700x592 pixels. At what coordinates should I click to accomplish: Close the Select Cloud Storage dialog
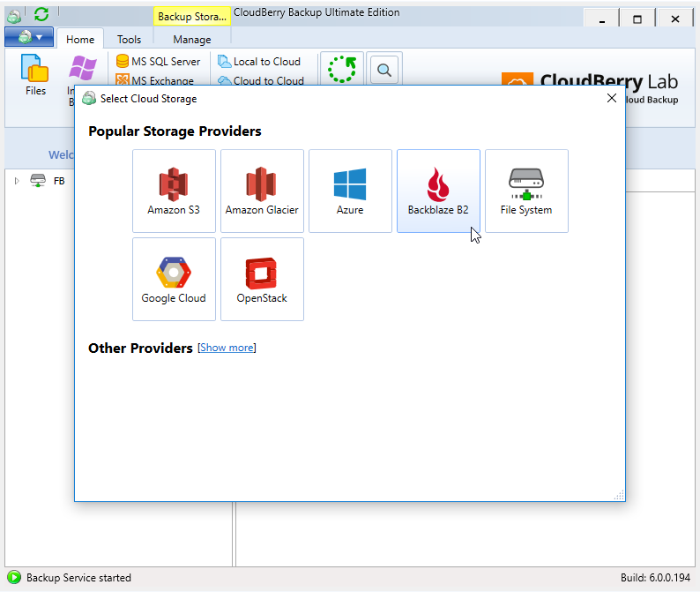pos(612,98)
